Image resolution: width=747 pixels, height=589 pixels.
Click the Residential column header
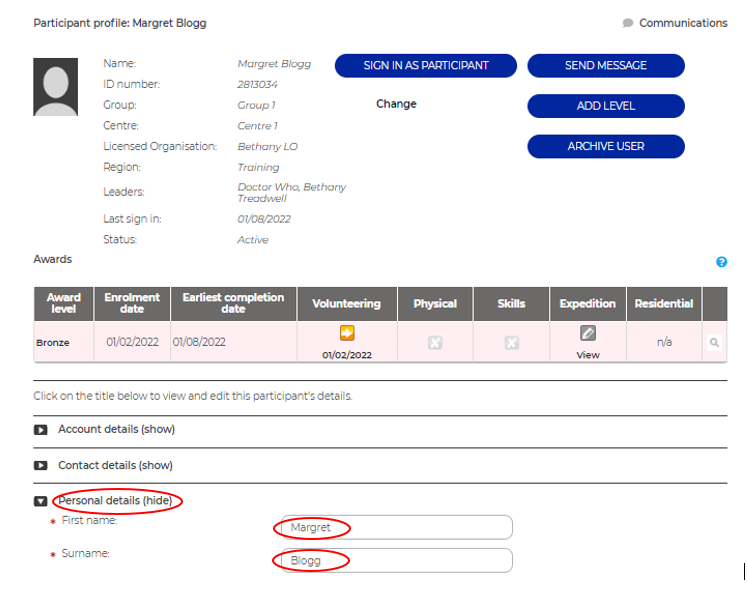point(664,304)
